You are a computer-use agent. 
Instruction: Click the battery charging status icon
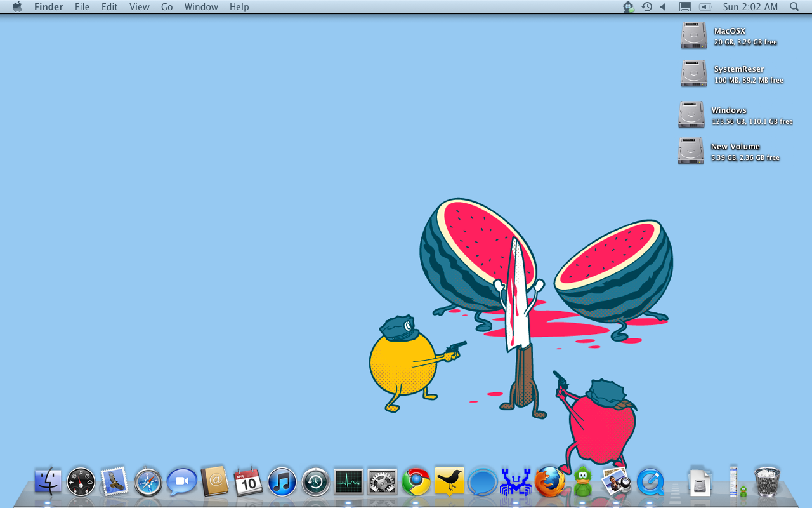[705, 7]
